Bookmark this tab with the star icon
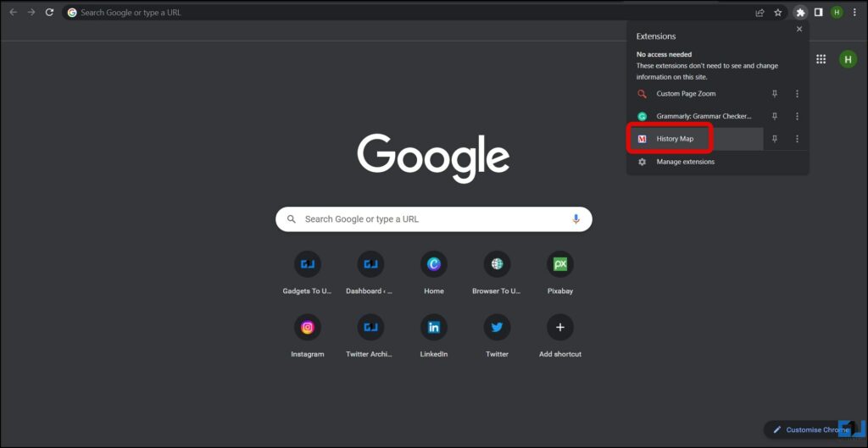 [778, 12]
